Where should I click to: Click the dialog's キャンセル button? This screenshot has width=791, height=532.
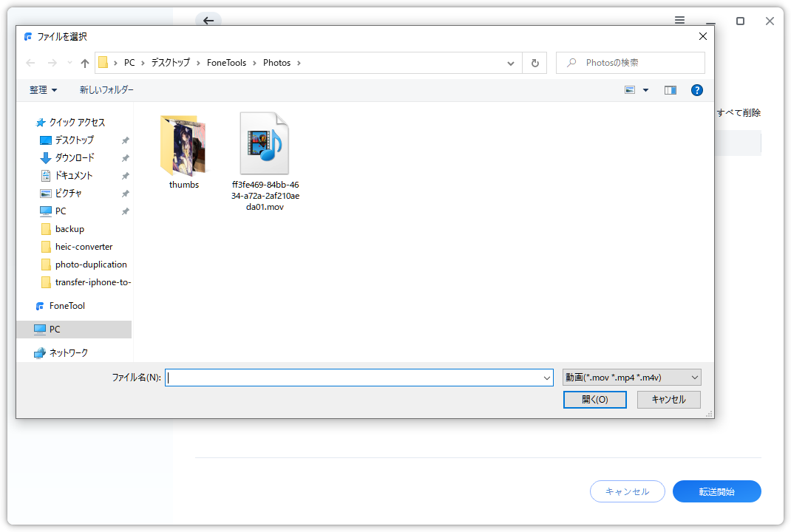(668, 399)
